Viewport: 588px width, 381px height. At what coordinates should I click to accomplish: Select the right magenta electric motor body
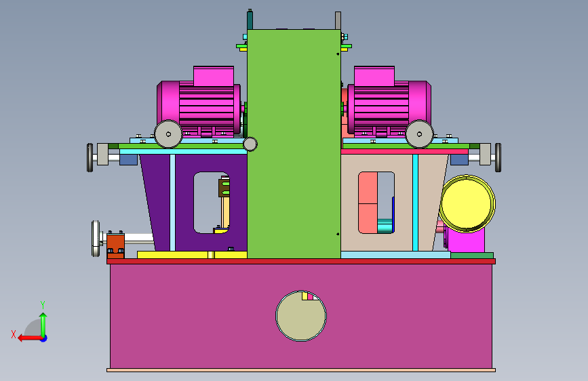click(x=389, y=107)
